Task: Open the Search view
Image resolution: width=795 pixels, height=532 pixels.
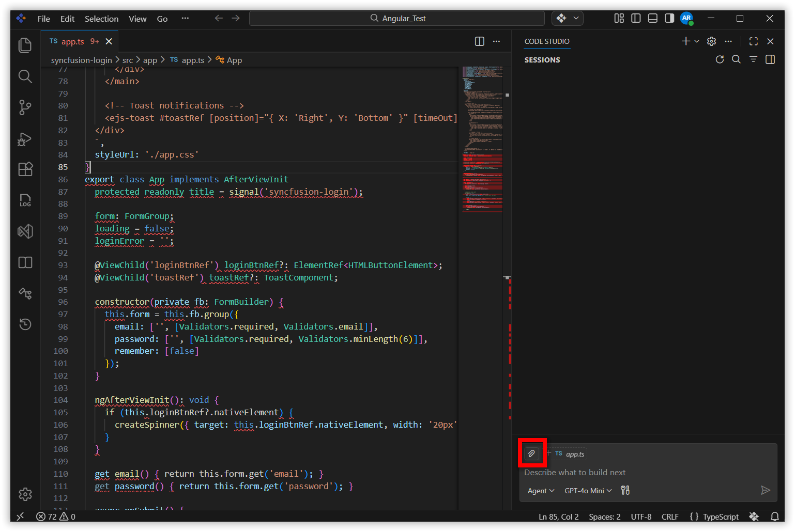Action: [x=25, y=76]
